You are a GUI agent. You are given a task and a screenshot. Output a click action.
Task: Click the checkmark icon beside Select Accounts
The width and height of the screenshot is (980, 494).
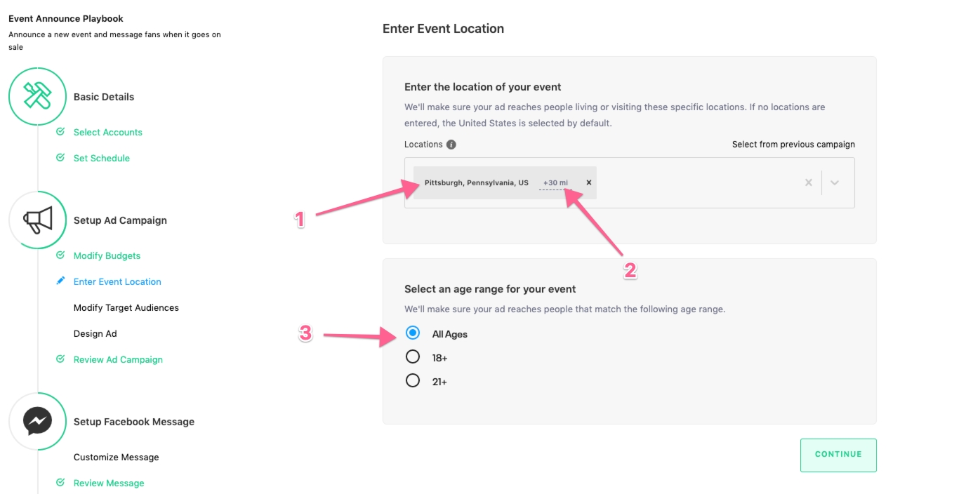coord(60,131)
